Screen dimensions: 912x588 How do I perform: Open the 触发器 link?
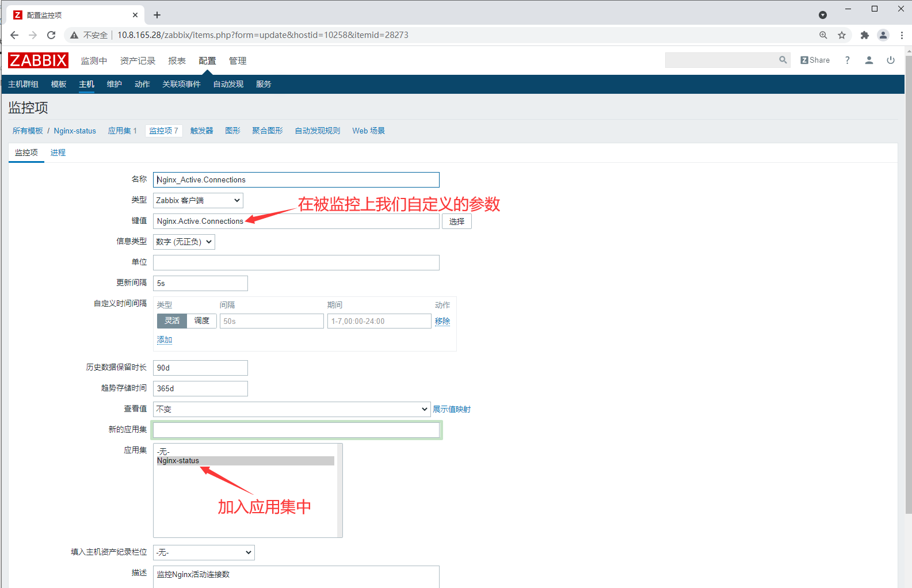click(201, 131)
